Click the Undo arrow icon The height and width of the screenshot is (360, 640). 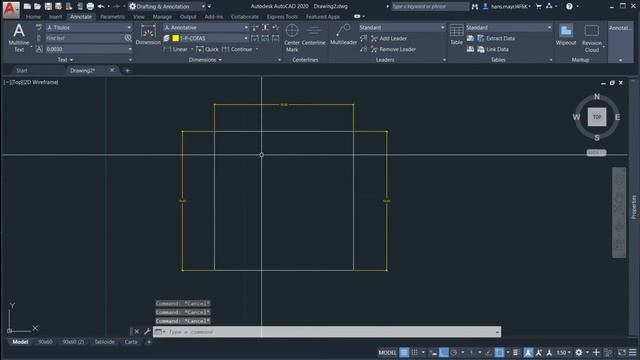point(100,6)
